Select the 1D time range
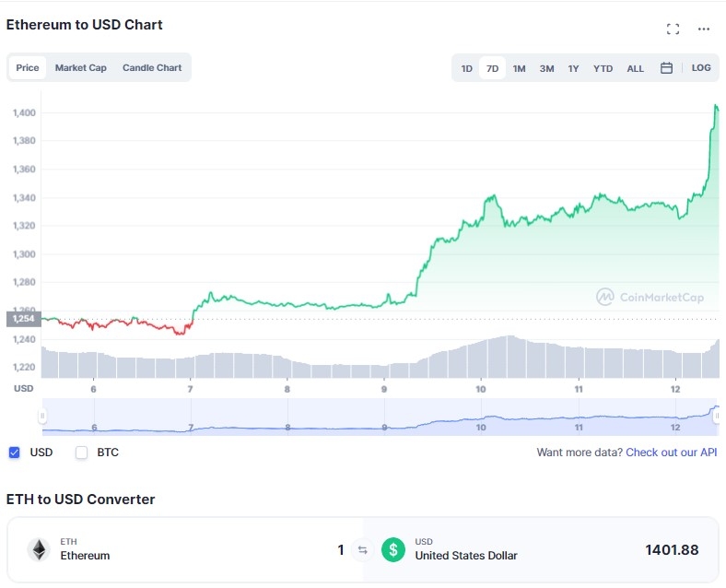Screen dimensions: 726x588 coord(466,68)
